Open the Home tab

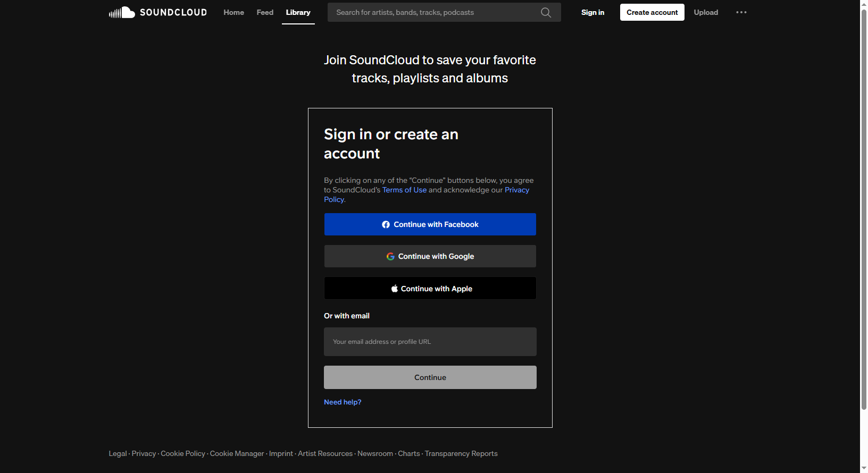(233, 12)
